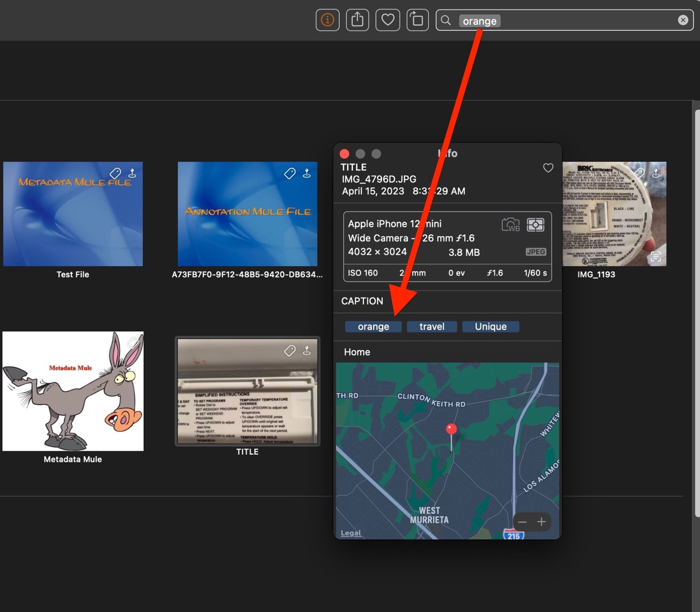Click keyword tag icon on Test File
The image size is (700, 612).
click(115, 173)
